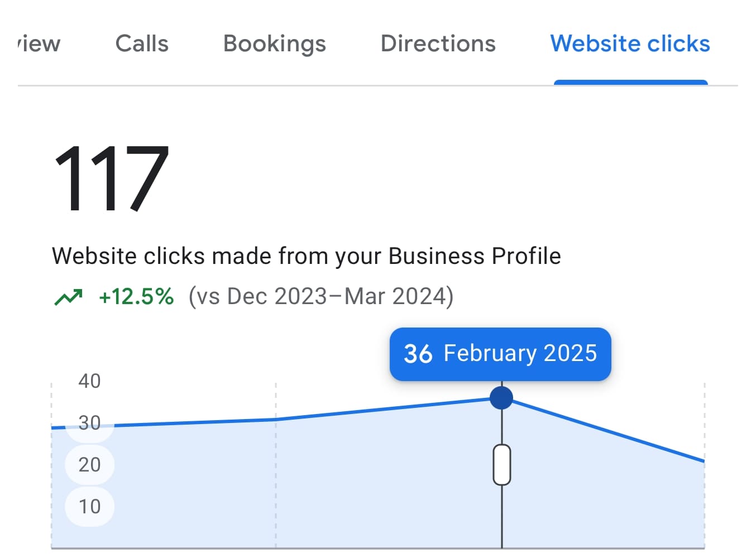Screen dimensions: 756x558
Task: Click the Dec 2023–Mar 2024 comparison text
Action: tap(320, 296)
